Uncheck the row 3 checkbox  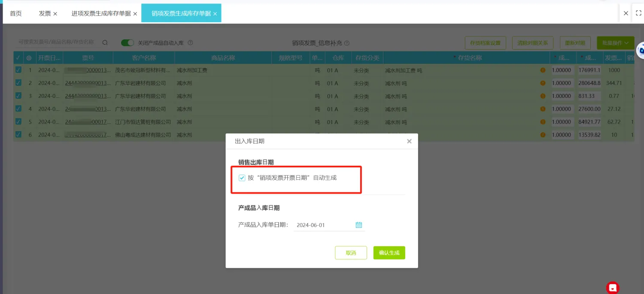pos(18,96)
